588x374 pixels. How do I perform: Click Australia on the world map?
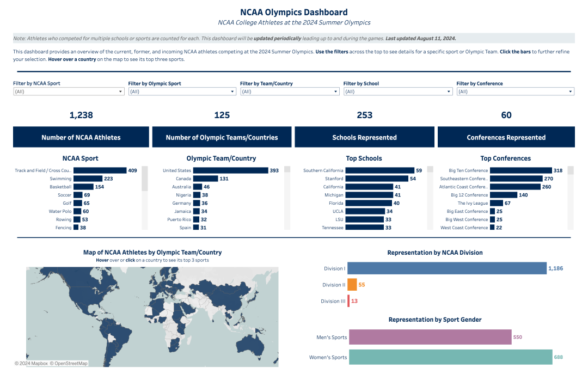pos(251,345)
